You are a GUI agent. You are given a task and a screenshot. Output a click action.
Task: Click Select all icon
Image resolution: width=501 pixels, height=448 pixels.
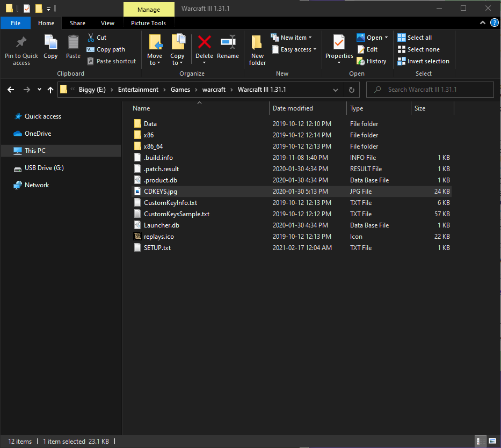click(x=401, y=38)
